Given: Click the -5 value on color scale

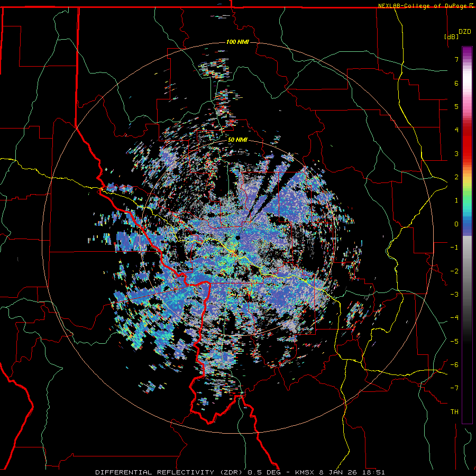Looking at the screenshot, I should click(x=454, y=342).
